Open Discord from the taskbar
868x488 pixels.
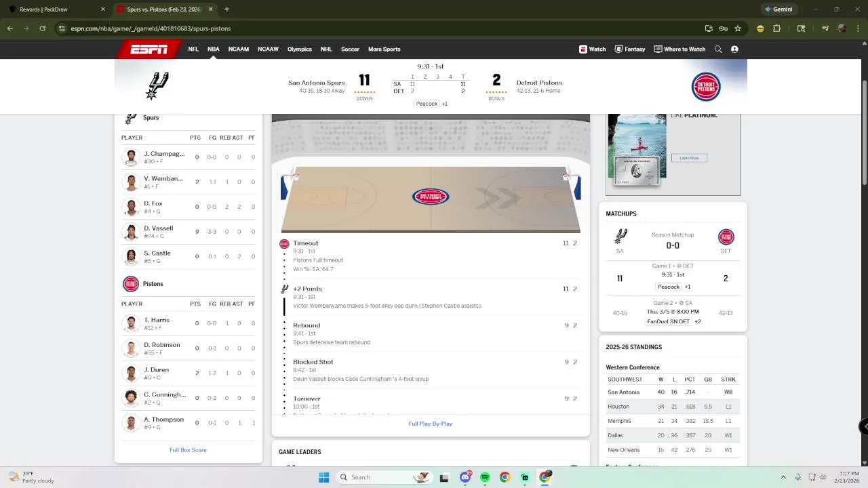point(465,477)
